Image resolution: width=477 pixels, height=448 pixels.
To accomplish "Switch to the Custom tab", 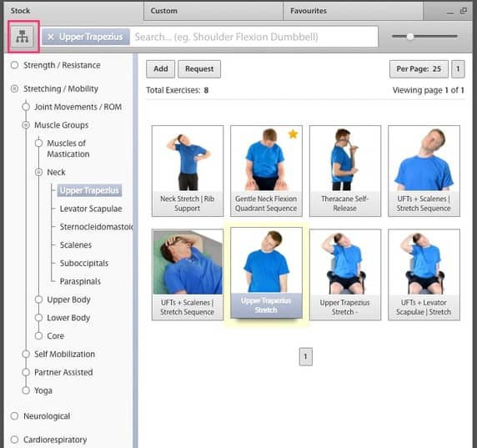I will (213, 11).
